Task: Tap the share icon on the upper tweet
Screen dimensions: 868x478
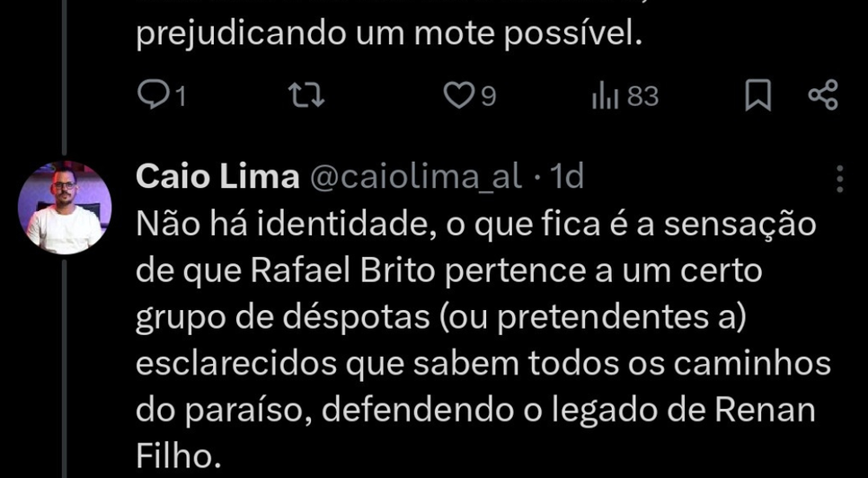Action: point(823,96)
